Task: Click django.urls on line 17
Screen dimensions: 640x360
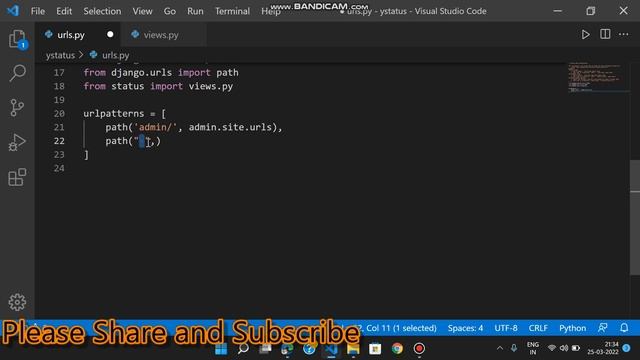Action: (141, 73)
